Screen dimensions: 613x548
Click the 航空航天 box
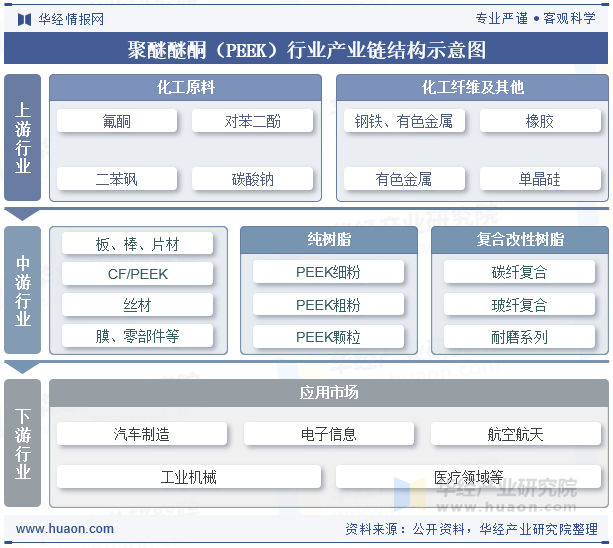[x=516, y=433]
